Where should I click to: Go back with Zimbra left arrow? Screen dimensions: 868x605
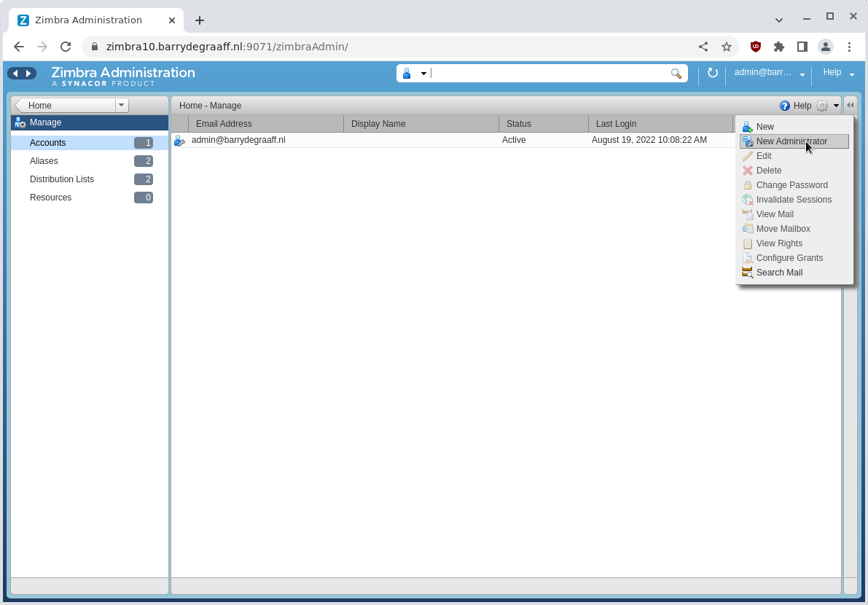pos(15,73)
